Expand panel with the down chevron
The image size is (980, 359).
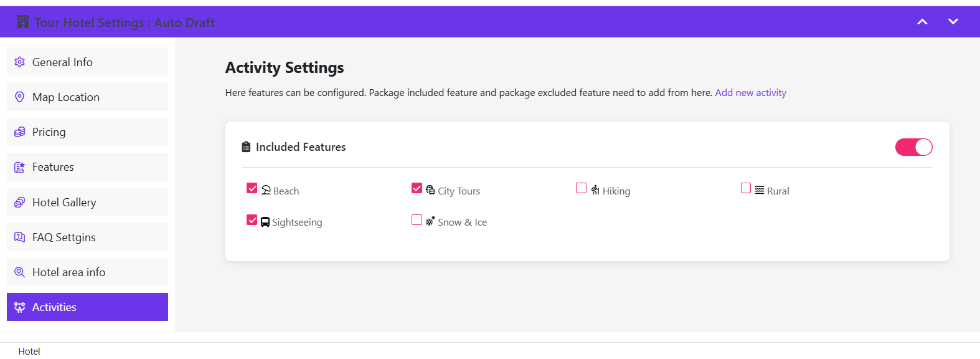click(953, 22)
